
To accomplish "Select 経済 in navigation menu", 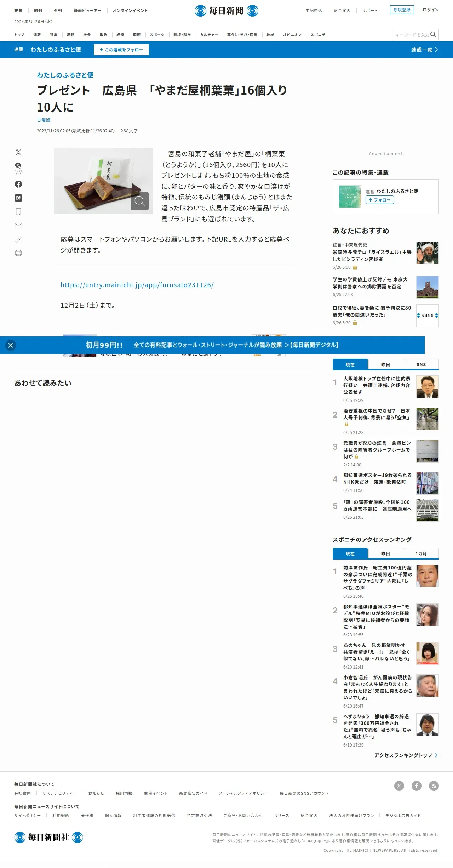I will click(x=120, y=35).
